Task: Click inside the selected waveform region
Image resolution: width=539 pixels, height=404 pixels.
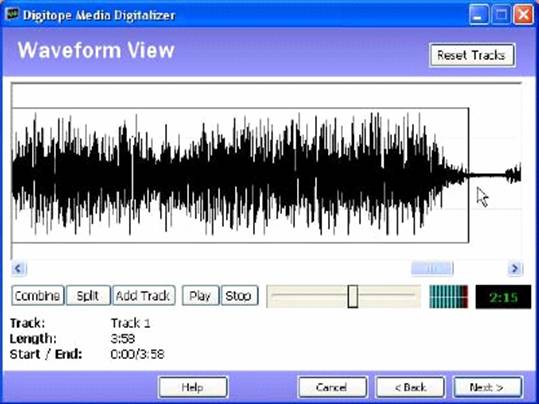Action: (240, 175)
